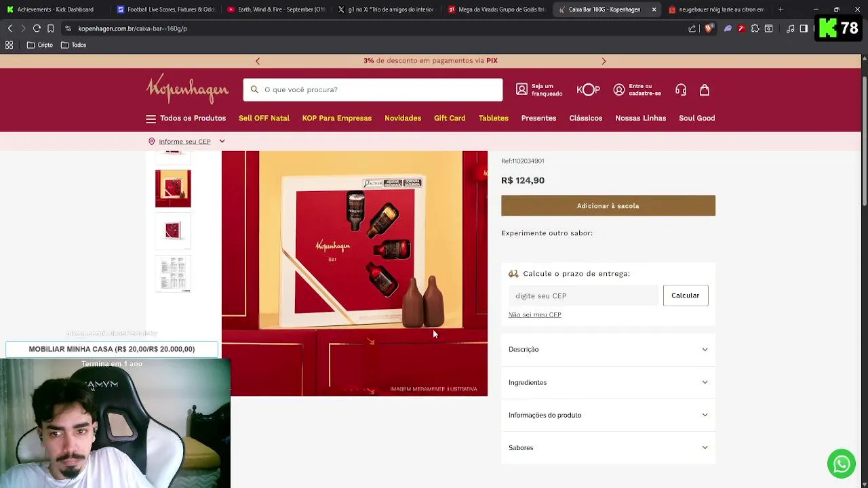The width and height of the screenshot is (868, 488).
Task: Expand the Sabores section
Action: (x=608, y=447)
